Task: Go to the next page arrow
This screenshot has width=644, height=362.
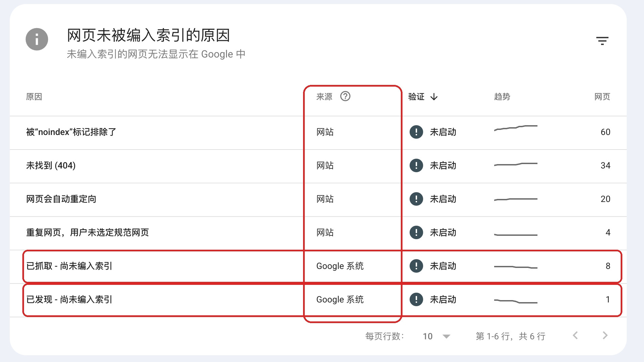Action: (x=605, y=336)
